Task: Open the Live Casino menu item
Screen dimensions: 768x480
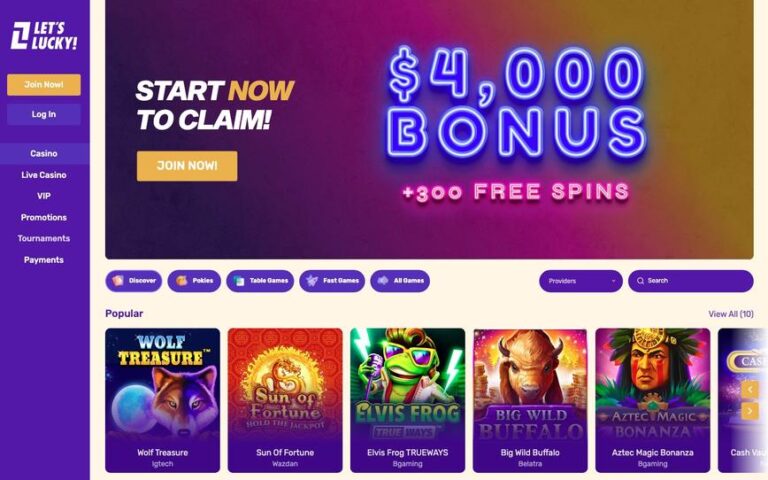Action: [44, 175]
